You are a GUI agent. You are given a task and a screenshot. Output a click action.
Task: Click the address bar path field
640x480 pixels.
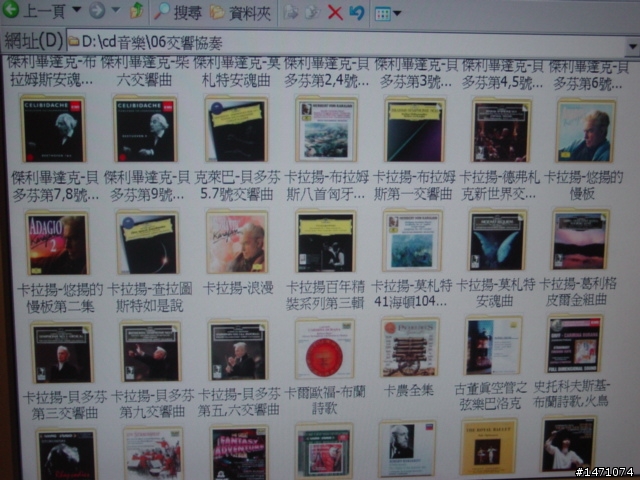[345, 43]
